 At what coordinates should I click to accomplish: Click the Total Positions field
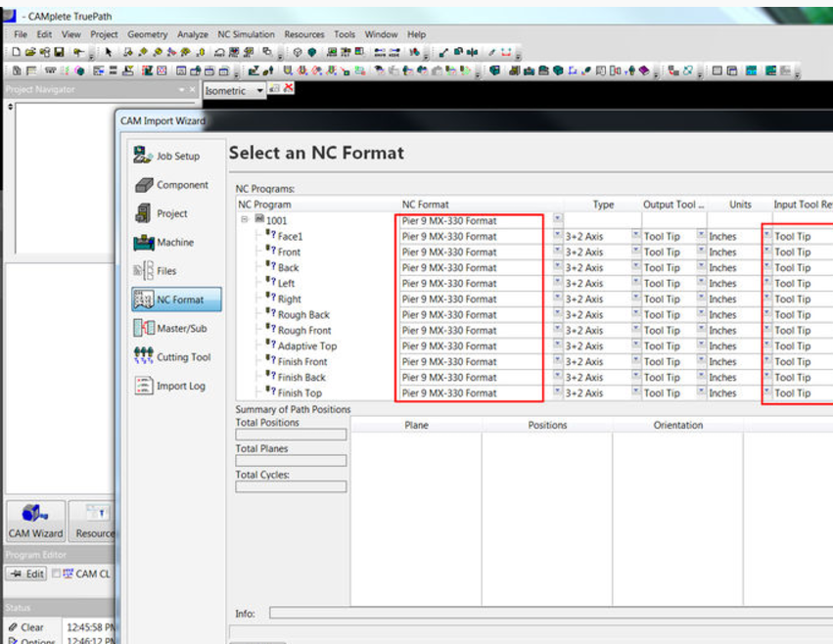(291, 435)
